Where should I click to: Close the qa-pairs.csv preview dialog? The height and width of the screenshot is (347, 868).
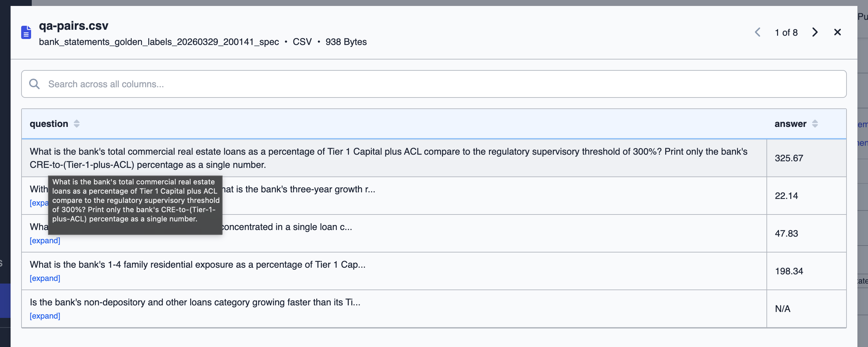837,32
